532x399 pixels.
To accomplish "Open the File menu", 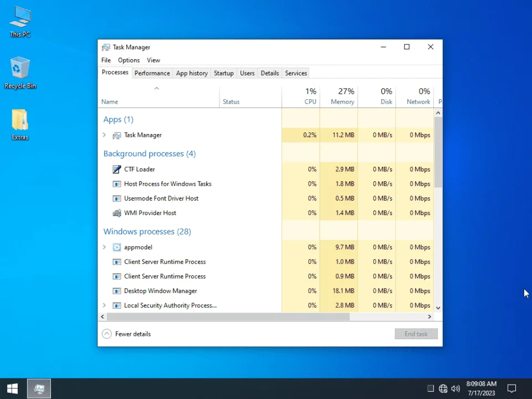I will tap(106, 60).
